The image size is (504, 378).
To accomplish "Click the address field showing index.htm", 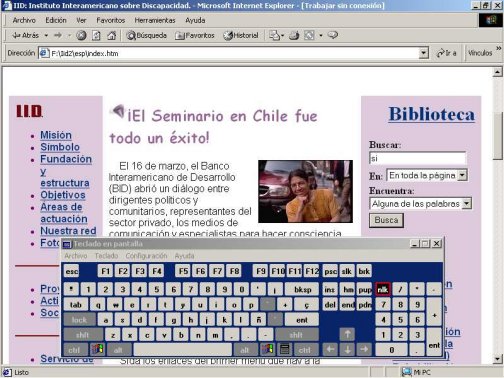I will pos(228,53).
